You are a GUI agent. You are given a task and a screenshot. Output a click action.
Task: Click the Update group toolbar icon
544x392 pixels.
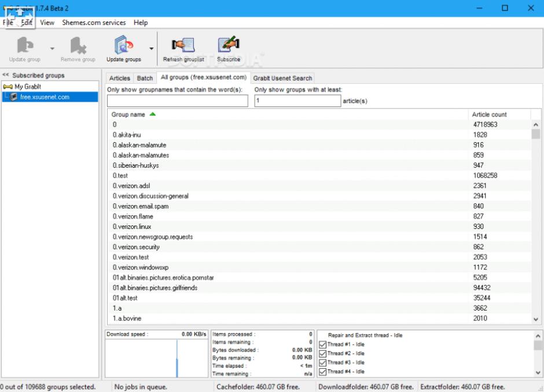[x=24, y=46]
